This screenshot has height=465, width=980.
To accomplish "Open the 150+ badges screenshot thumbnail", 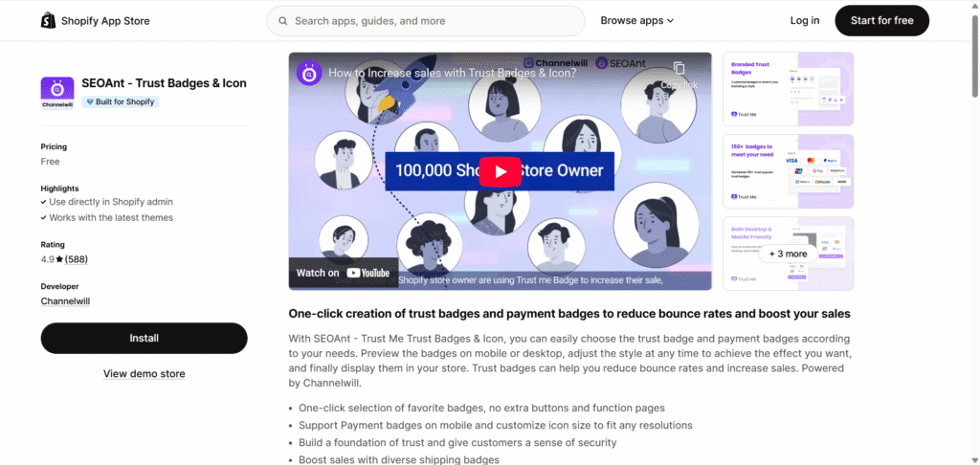I will (789, 171).
